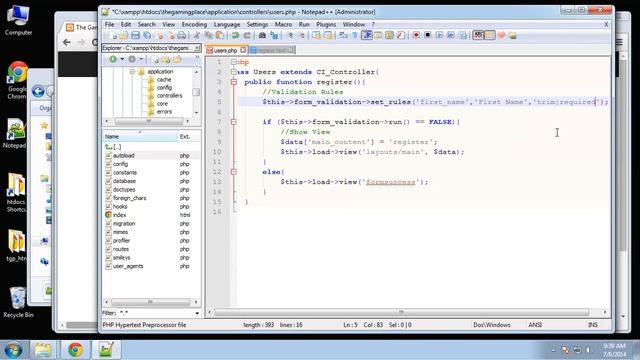The width and height of the screenshot is (640, 360).
Task: Collapse the fold marker at line 3
Action: (x=234, y=82)
